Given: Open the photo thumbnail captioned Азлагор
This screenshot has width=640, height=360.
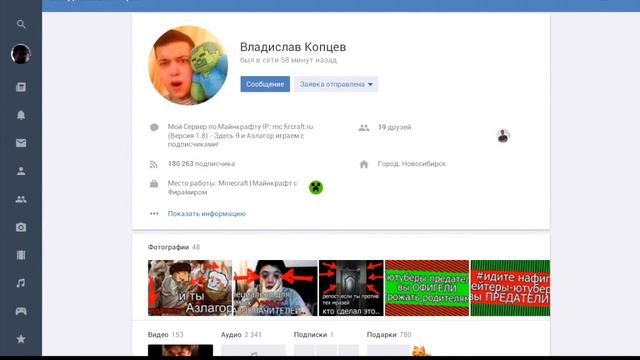Looking at the screenshot, I should click(190, 288).
